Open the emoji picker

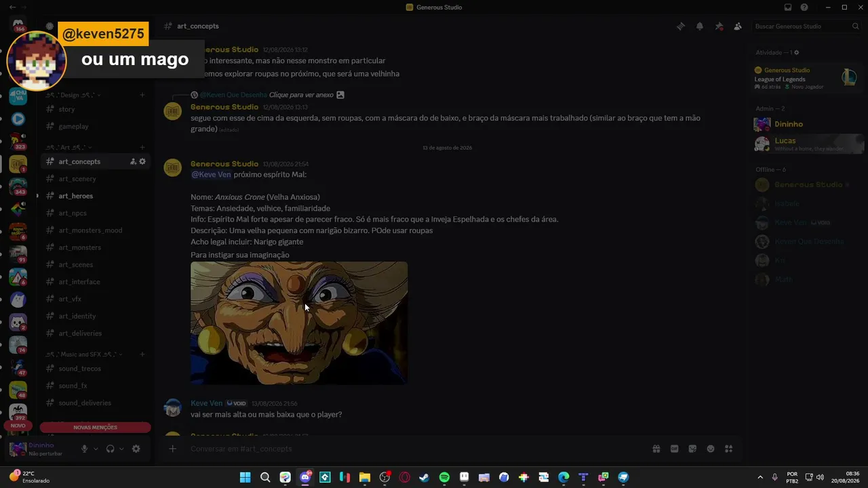(711, 449)
